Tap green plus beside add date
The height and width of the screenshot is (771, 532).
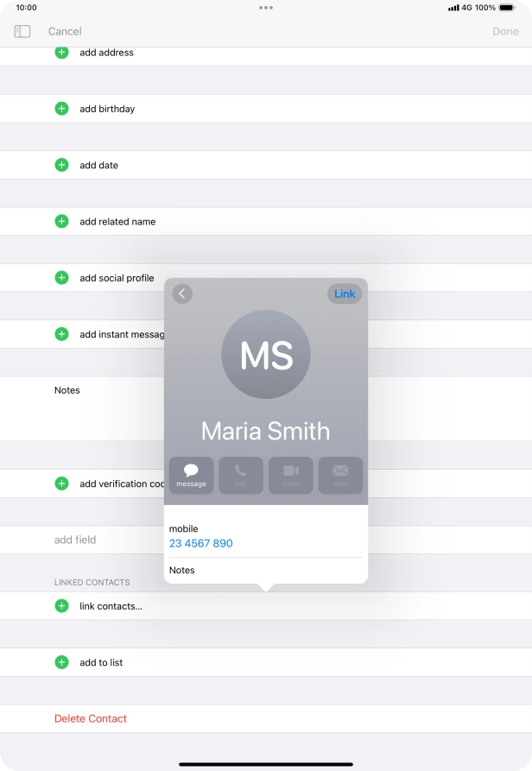[61, 165]
